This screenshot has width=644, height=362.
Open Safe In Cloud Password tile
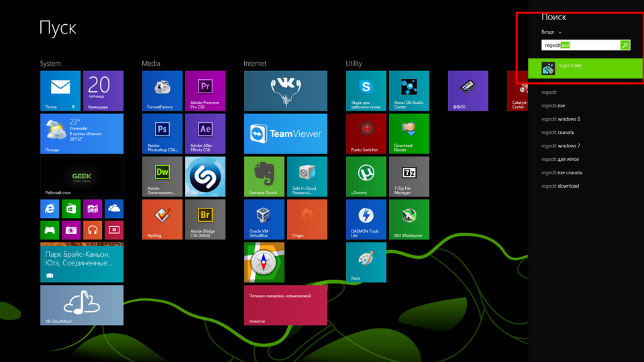click(307, 176)
